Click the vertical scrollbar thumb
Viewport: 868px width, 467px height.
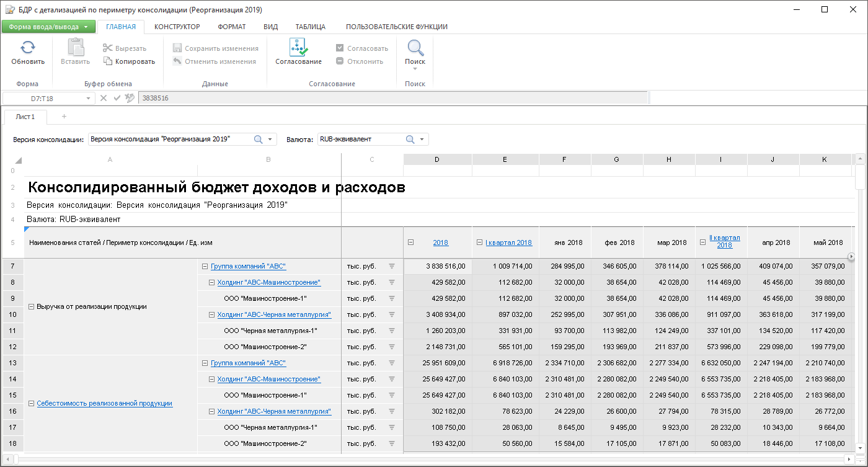tap(859, 176)
